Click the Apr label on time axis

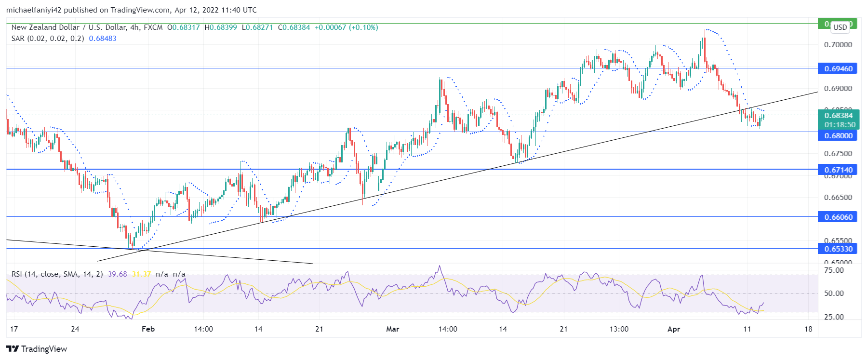[x=674, y=329]
